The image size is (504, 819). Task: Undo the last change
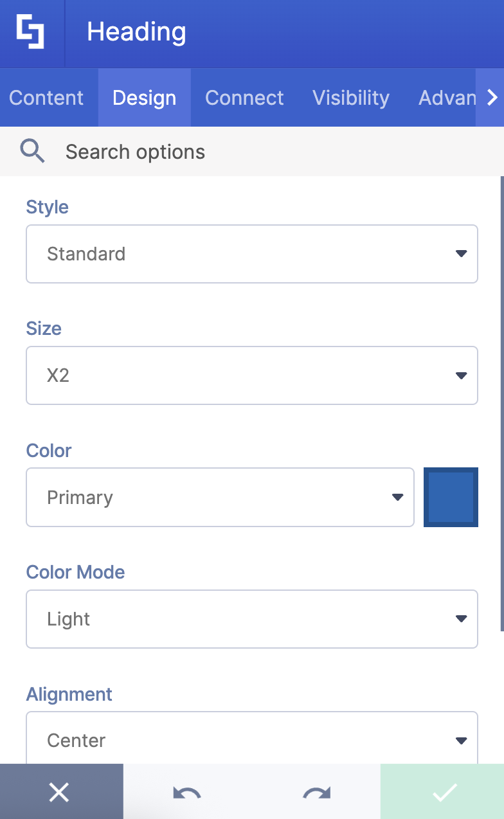coord(186,792)
